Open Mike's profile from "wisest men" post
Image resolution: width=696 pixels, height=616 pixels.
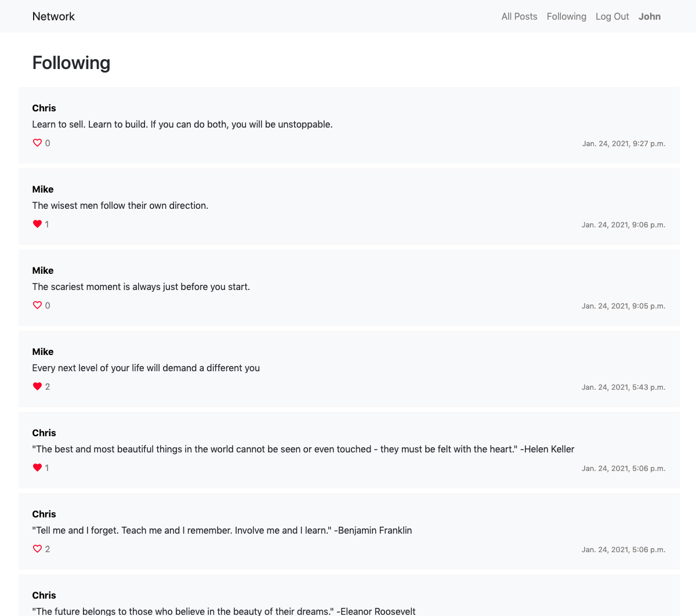pyautogui.click(x=43, y=189)
